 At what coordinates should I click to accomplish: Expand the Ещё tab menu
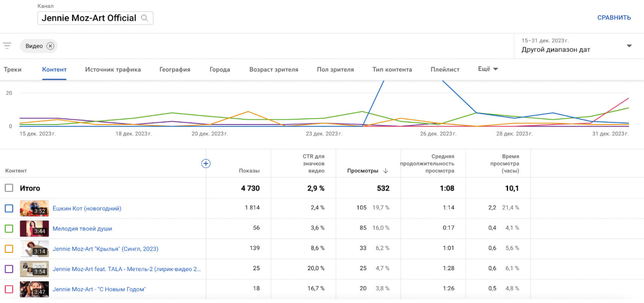pos(488,69)
